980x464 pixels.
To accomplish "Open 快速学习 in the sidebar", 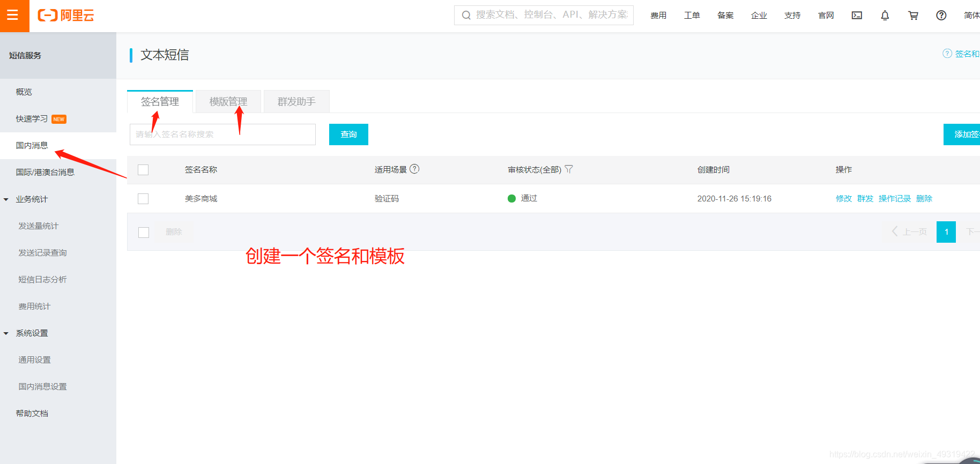I will tap(32, 119).
